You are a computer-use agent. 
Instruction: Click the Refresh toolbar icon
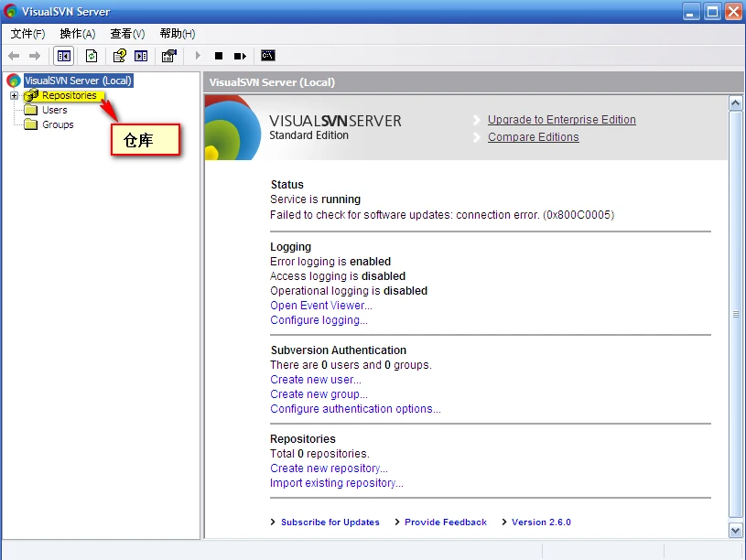[x=92, y=56]
